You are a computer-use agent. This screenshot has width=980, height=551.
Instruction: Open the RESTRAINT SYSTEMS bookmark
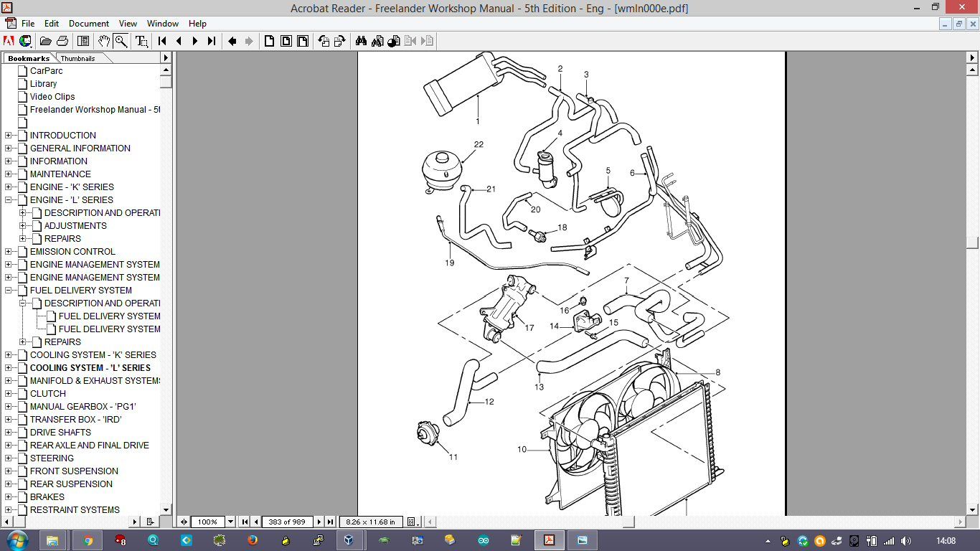75,509
